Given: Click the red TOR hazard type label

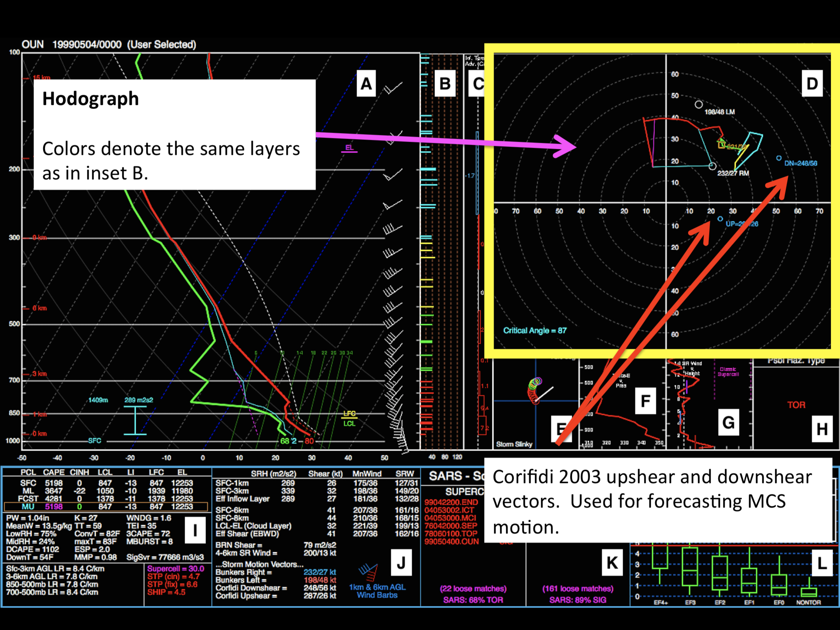Looking at the screenshot, I should [x=796, y=405].
